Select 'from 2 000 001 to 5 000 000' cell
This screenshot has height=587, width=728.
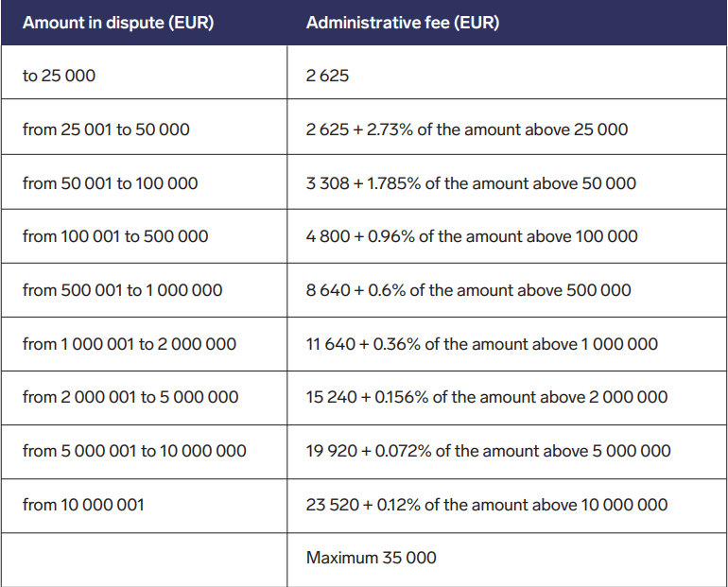(144, 398)
